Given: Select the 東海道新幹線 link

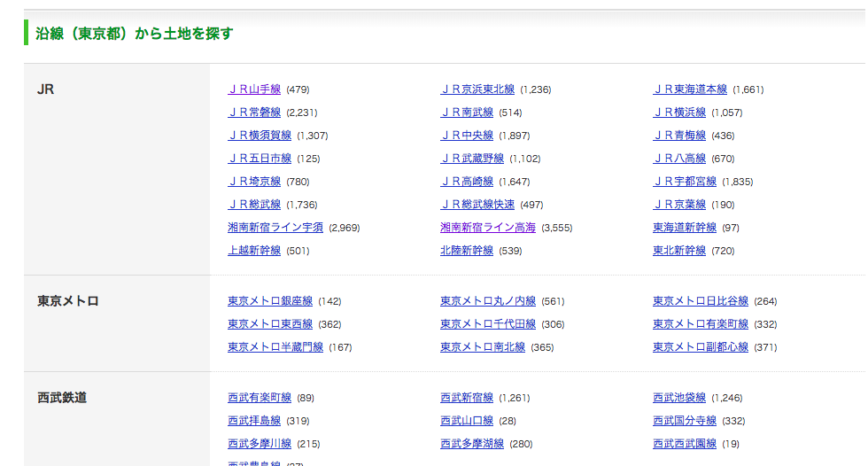Looking at the screenshot, I should tap(685, 228).
